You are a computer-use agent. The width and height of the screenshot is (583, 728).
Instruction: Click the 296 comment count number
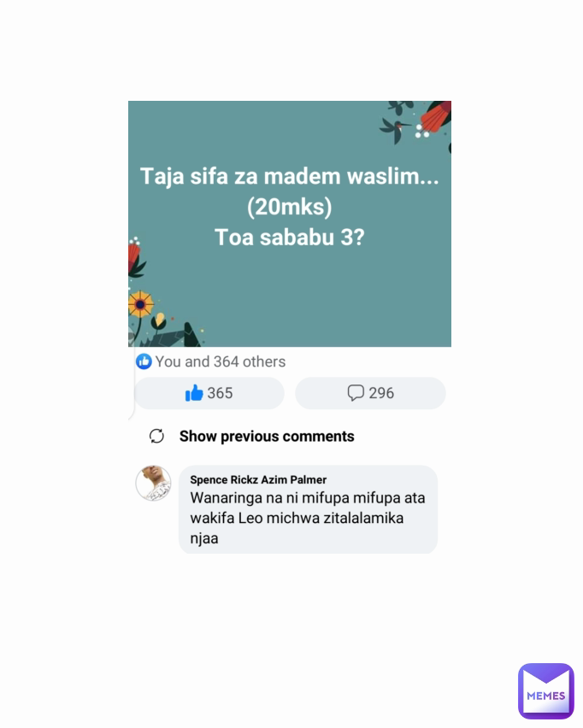coord(381,393)
